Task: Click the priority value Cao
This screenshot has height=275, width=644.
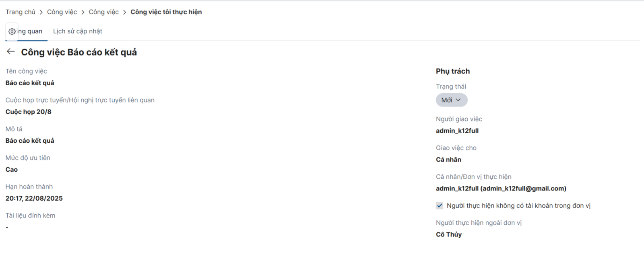Action: (12, 170)
